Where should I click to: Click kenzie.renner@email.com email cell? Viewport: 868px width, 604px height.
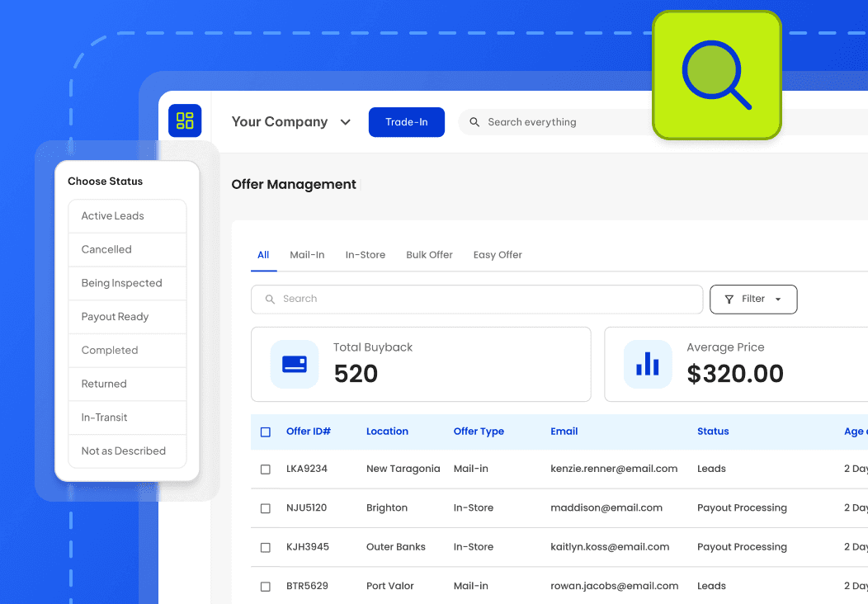(614, 469)
